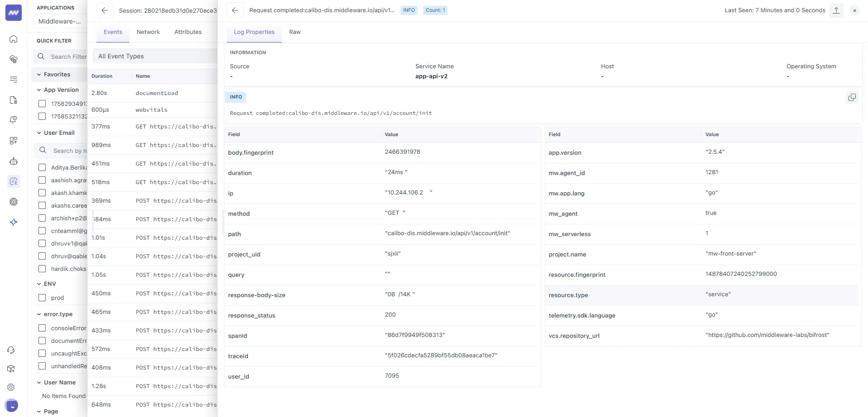The width and height of the screenshot is (868, 417).
Task: Collapse the ENV filter section
Action: [x=38, y=284]
